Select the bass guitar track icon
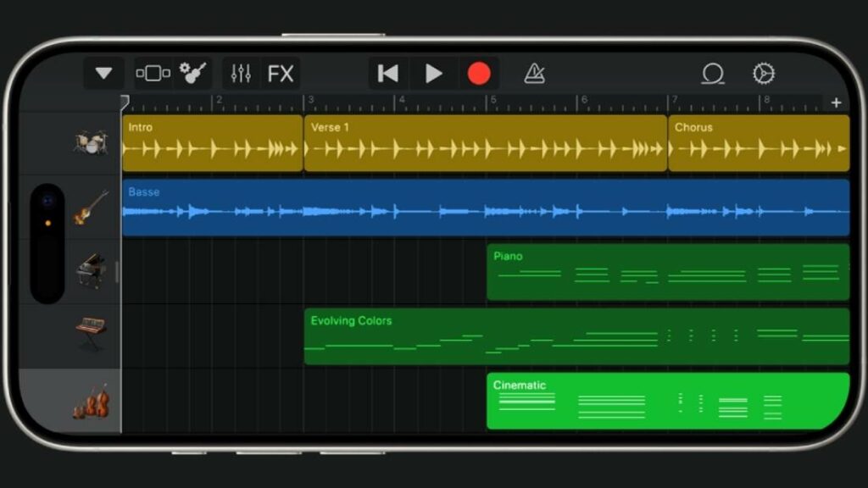The width and height of the screenshot is (868, 488). point(90,208)
